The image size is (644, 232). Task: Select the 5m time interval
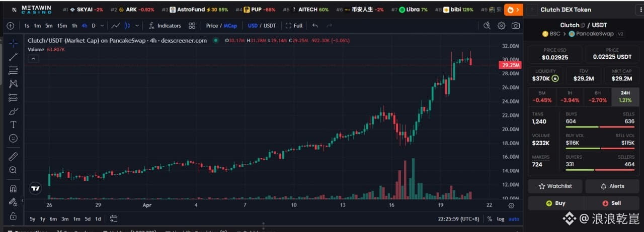point(49,26)
